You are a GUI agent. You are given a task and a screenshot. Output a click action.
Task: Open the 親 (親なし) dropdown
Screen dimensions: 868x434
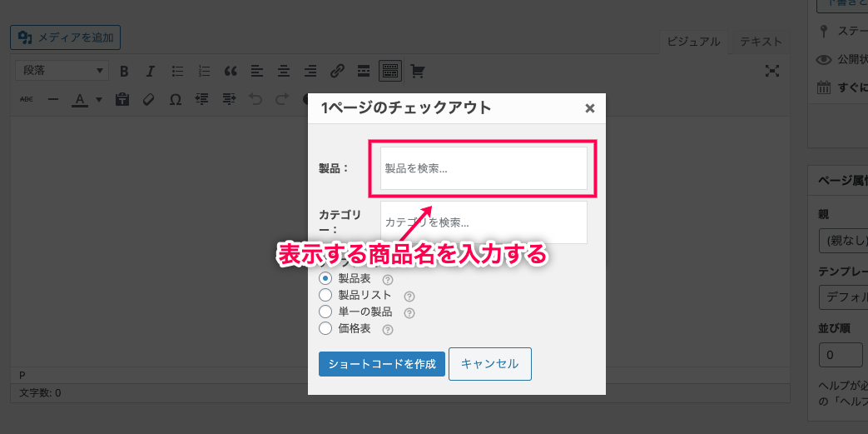[x=843, y=242]
